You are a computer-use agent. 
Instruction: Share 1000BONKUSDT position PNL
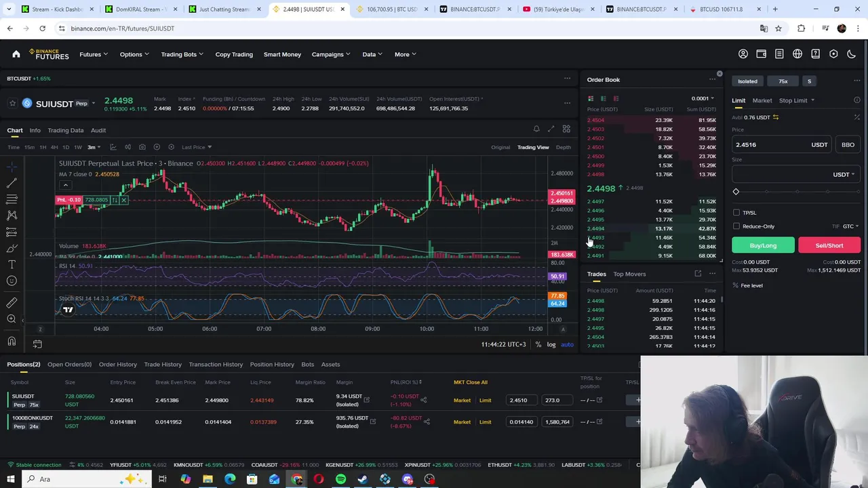(427, 422)
